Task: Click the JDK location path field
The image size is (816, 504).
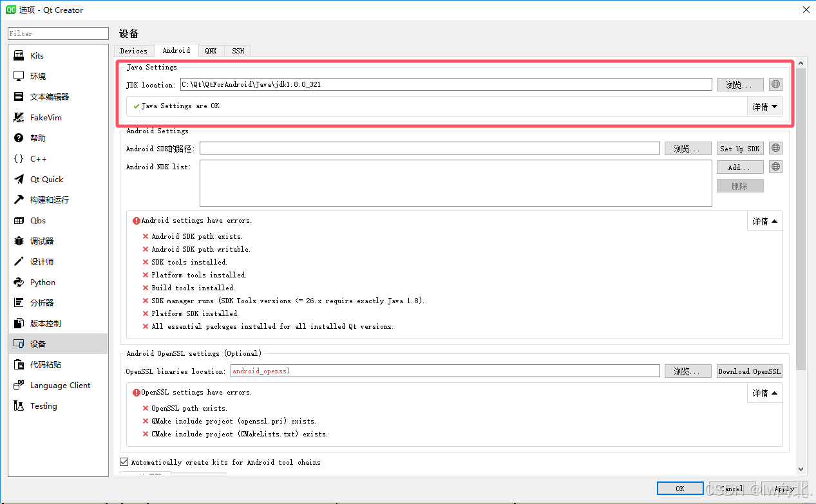Action: coord(446,84)
